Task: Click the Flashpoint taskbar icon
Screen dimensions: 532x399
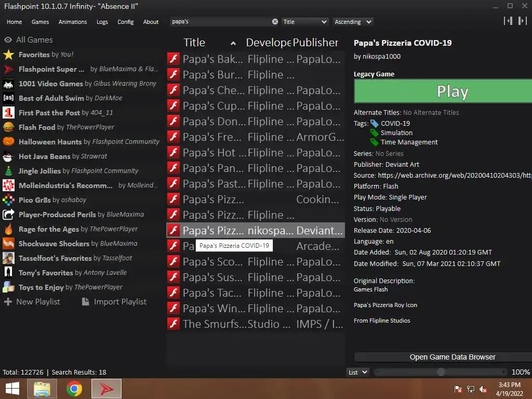Action: (x=106, y=389)
